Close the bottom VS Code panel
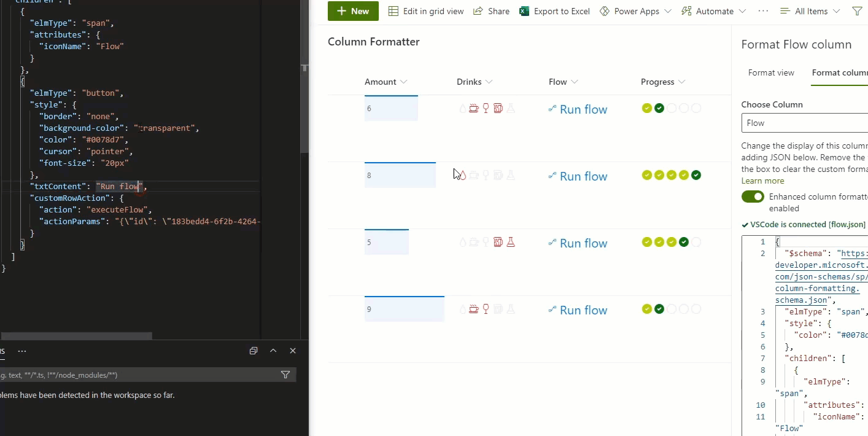 pyautogui.click(x=293, y=351)
